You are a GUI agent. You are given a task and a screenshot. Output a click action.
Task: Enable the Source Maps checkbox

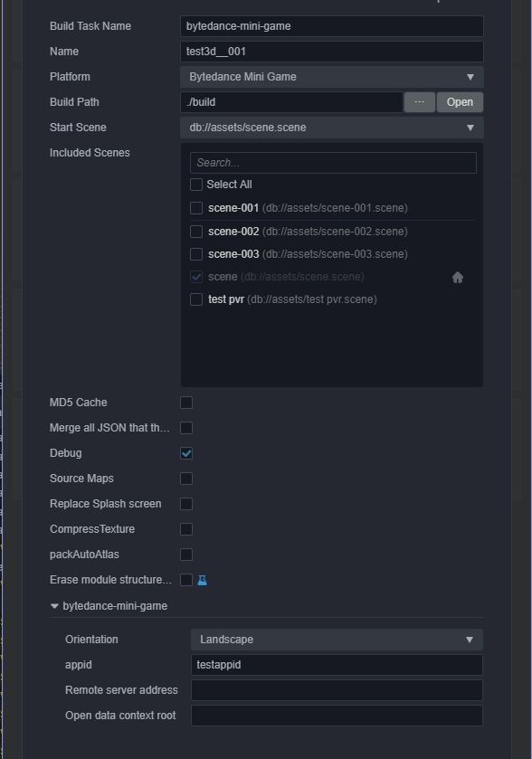click(186, 479)
